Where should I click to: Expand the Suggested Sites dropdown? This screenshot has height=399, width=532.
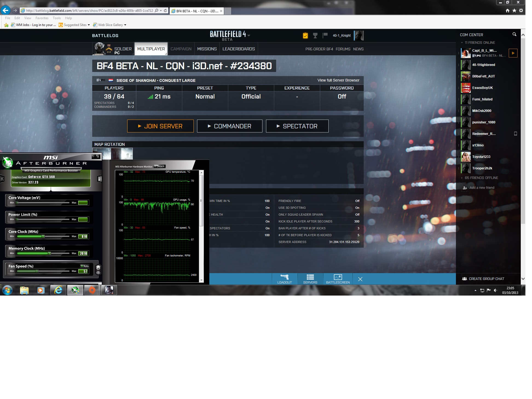click(89, 25)
